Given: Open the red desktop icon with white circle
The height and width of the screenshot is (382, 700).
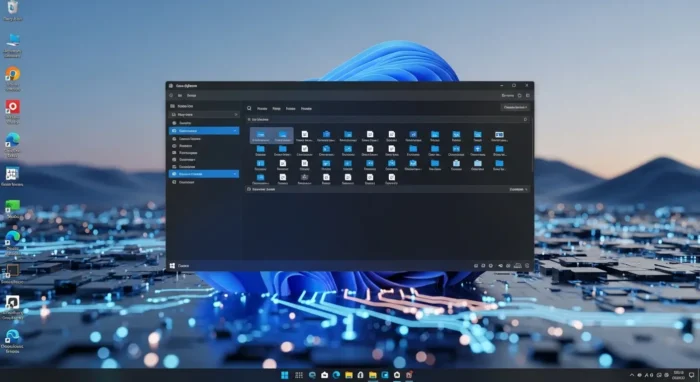Looking at the screenshot, I should (x=12, y=107).
